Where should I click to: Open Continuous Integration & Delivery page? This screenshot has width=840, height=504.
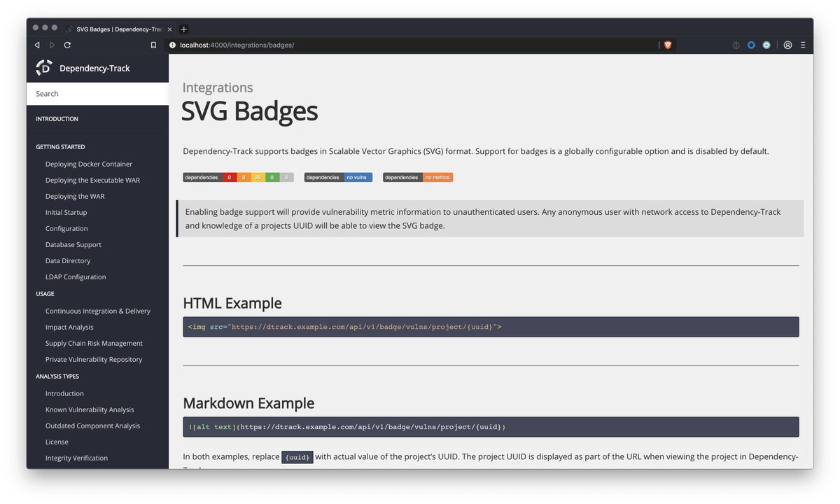98,311
